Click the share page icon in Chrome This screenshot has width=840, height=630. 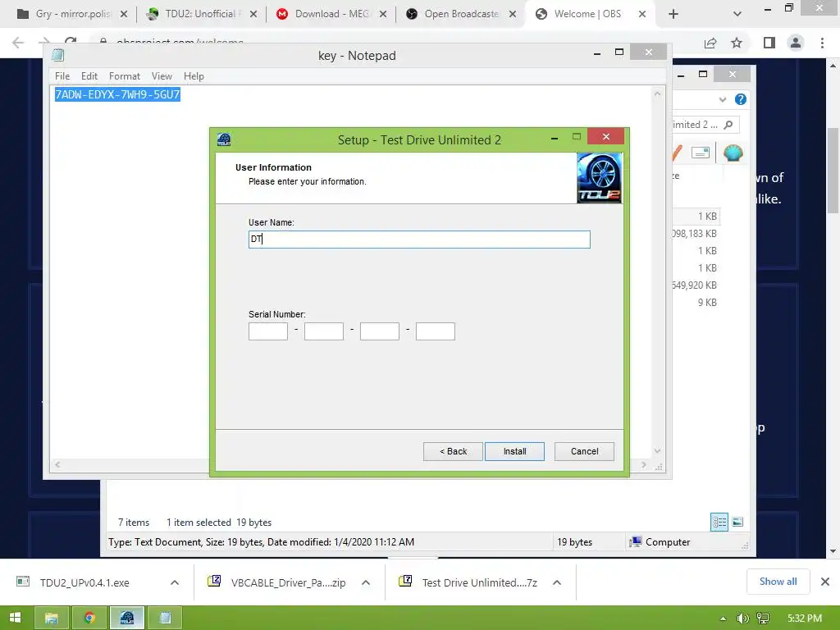pos(710,43)
